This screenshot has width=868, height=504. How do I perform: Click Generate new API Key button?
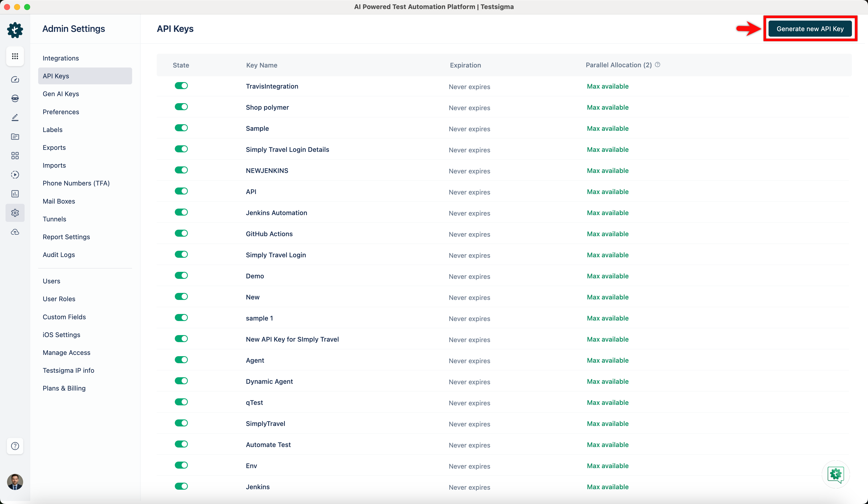pyautogui.click(x=810, y=29)
